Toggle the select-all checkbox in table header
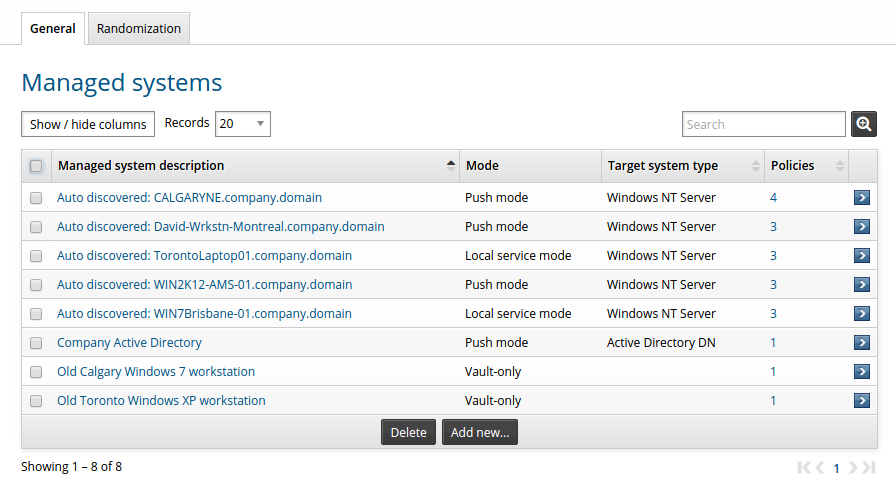 click(36, 166)
